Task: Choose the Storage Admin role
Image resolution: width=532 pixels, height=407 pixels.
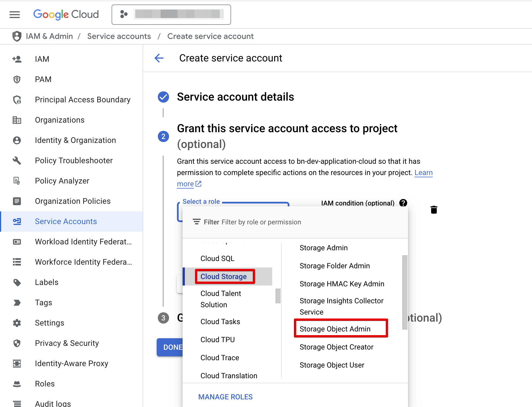Action: point(323,248)
